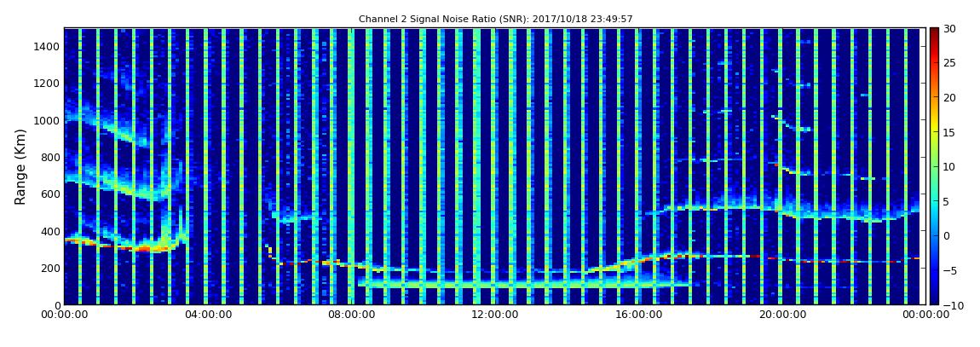
Task: Click the y-axis tick label '600'
Action: point(50,194)
